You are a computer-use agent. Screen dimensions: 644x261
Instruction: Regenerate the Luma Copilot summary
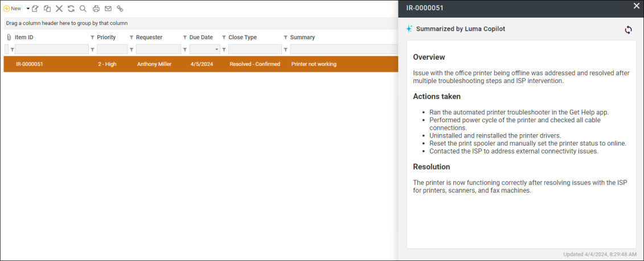(x=628, y=30)
